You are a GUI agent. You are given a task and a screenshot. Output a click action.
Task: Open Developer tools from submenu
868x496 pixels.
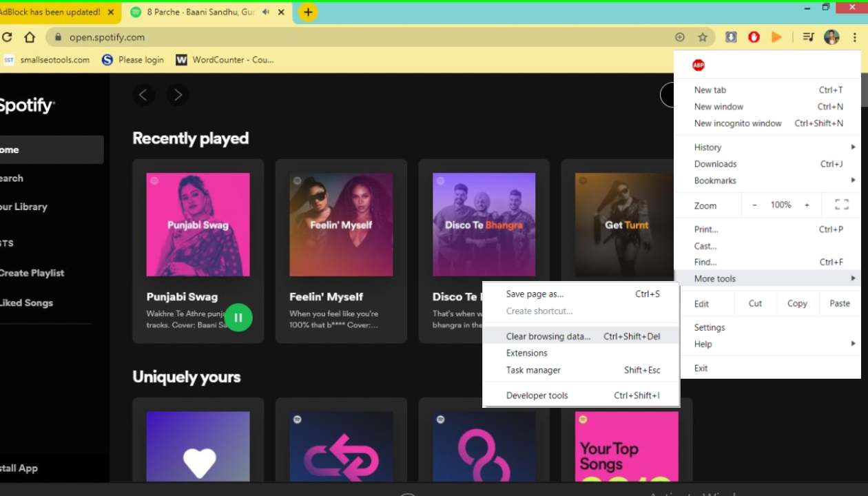click(581, 396)
